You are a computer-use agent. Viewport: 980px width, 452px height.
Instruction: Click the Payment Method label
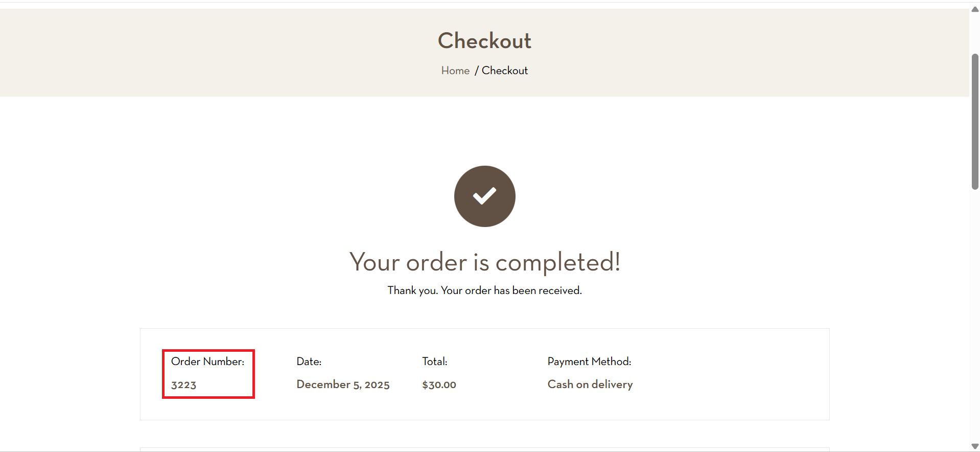click(589, 361)
